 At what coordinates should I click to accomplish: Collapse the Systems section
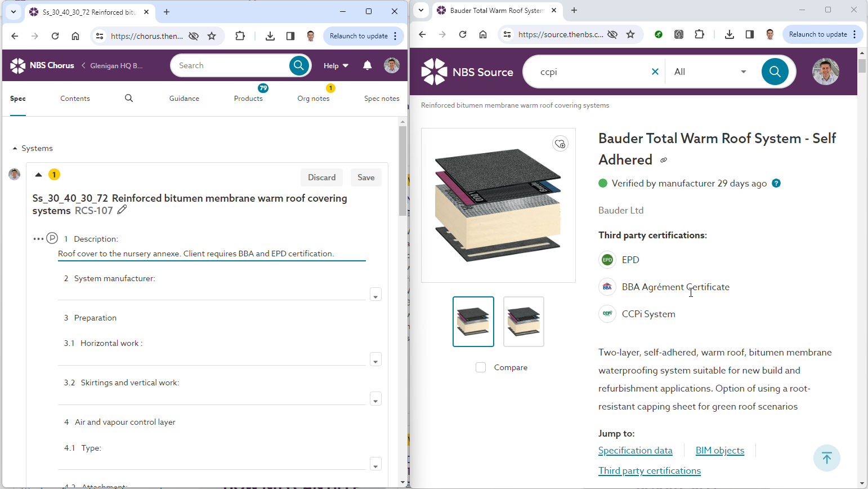coord(15,148)
